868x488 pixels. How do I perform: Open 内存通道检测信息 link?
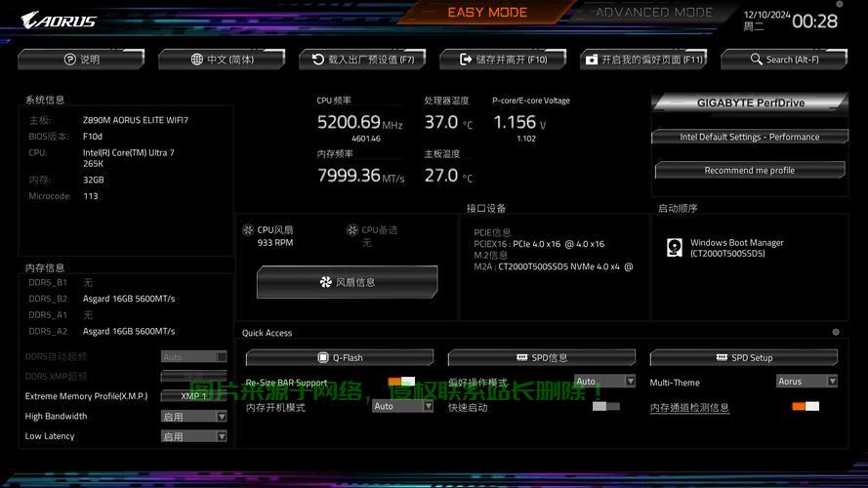point(689,408)
